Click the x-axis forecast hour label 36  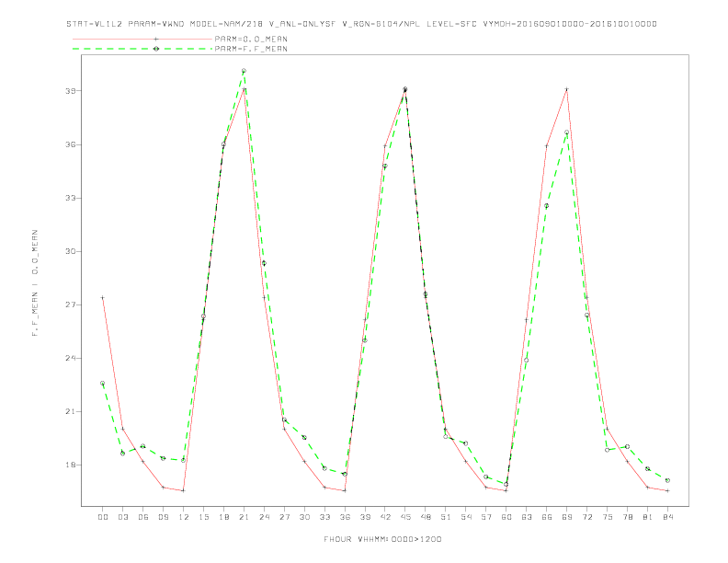[x=345, y=517]
